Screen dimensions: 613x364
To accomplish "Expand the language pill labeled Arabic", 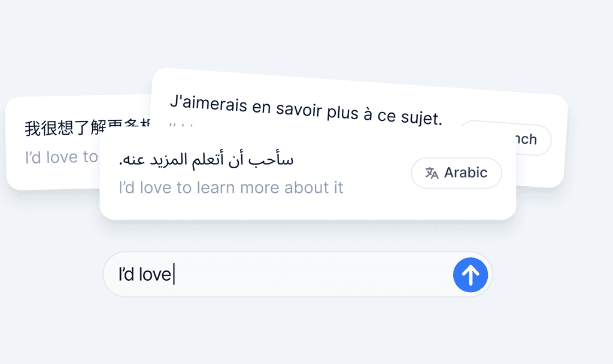I will (x=456, y=173).
